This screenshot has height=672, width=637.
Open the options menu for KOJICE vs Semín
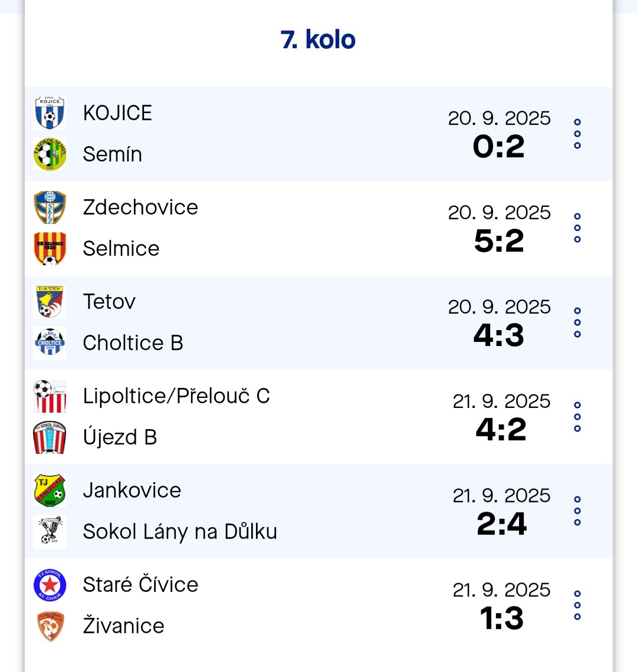[x=577, y=134]
